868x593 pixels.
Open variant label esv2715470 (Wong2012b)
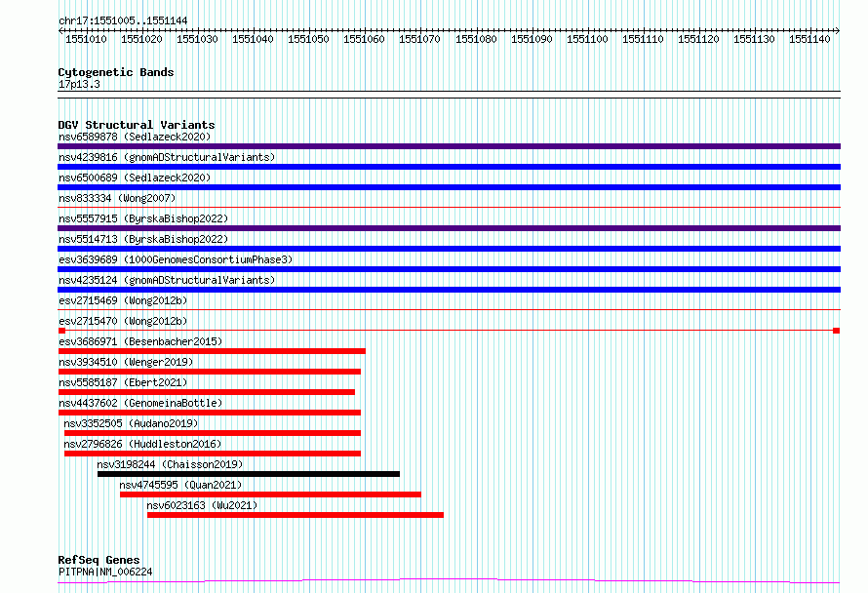coord(123,321)
